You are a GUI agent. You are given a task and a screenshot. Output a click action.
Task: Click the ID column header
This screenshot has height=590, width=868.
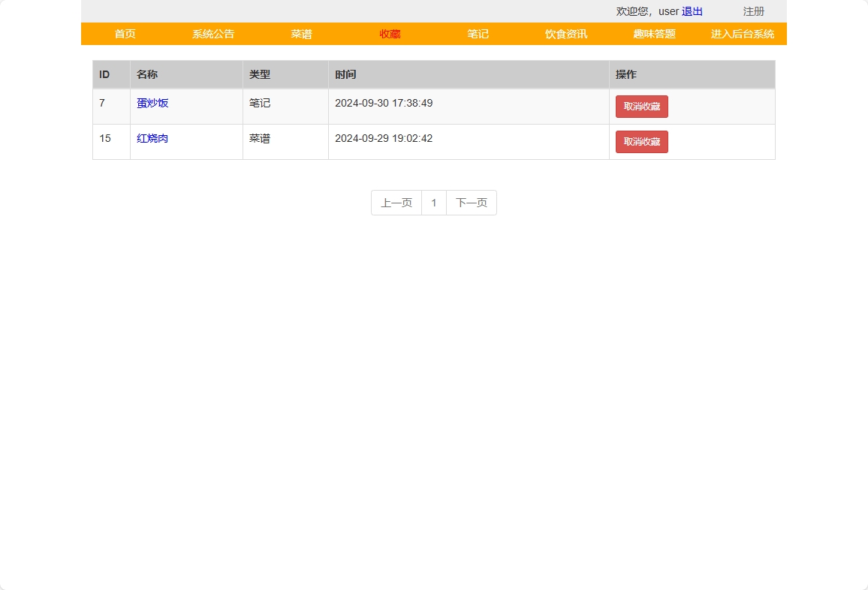coord(101,74)
